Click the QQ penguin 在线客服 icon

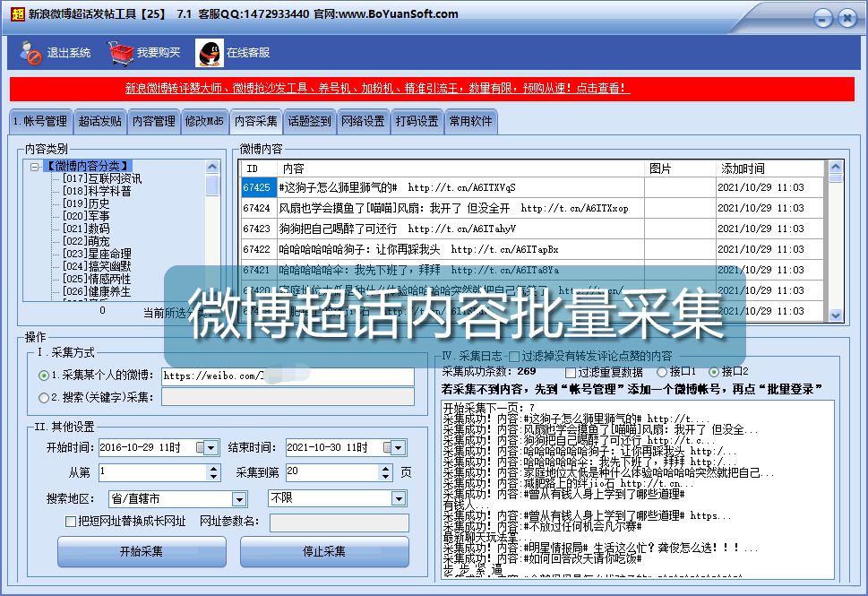tap(210, 53)
